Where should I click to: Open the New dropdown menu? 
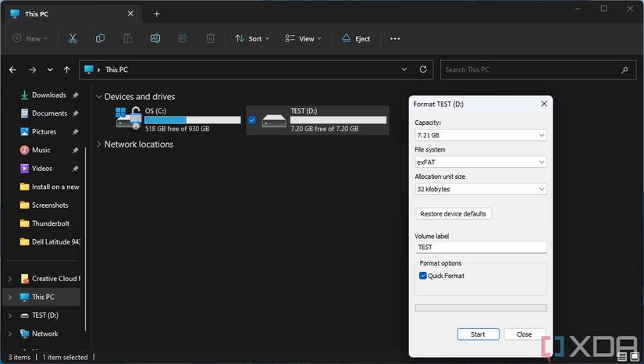30,38
